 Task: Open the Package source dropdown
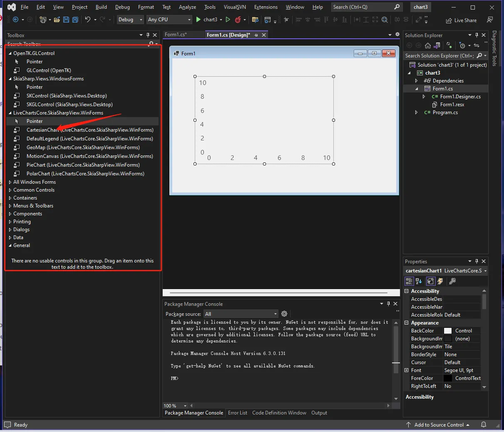coord(241,314)
